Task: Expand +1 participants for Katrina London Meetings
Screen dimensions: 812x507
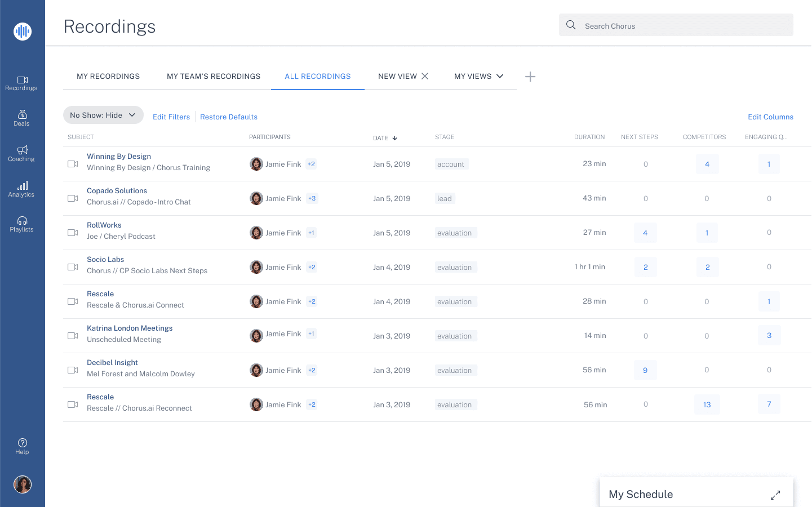Action: click(x=311, y=333)
